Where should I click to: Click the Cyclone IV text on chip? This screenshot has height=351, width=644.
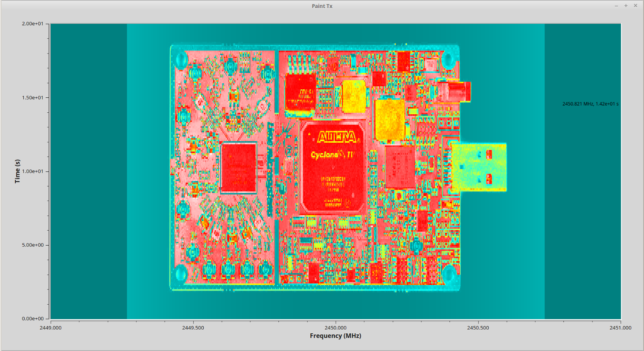pyautogui.click(x=332, y=155)
